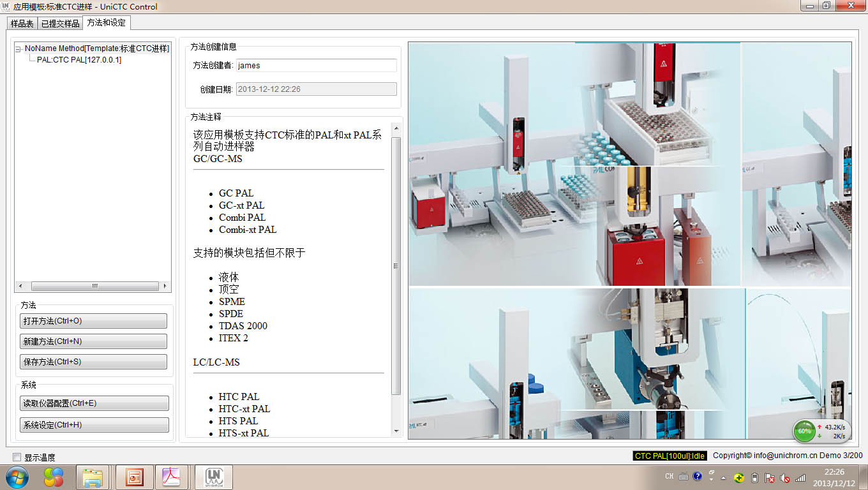The height and width of the screenshot is (490, 868).
Task: Click the SPME list item
Action: 232,301
